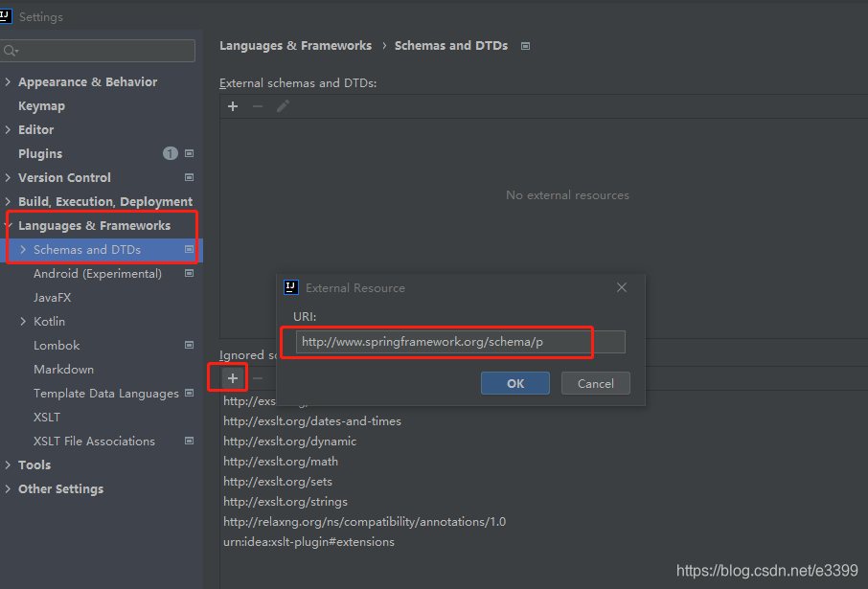This screenshot has height=589, width=868.
Task: Select Lombok in the settings tree
Action: [57, 345]
